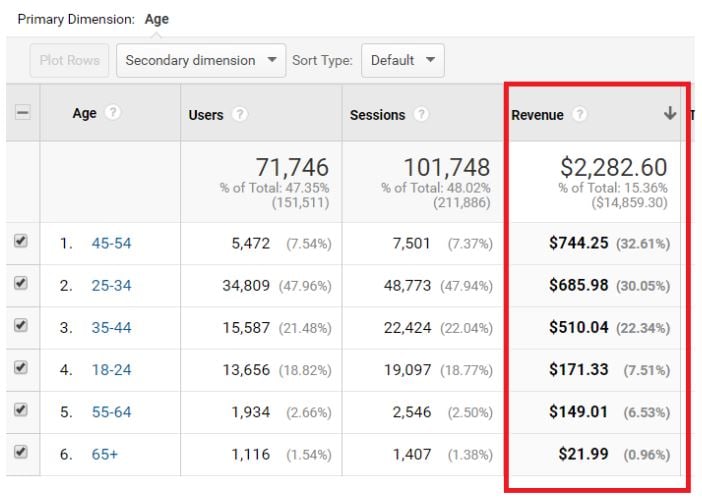Click sessions cell 1,407
The width and height of the screenshot is (702, 503).
click(412, 454)
